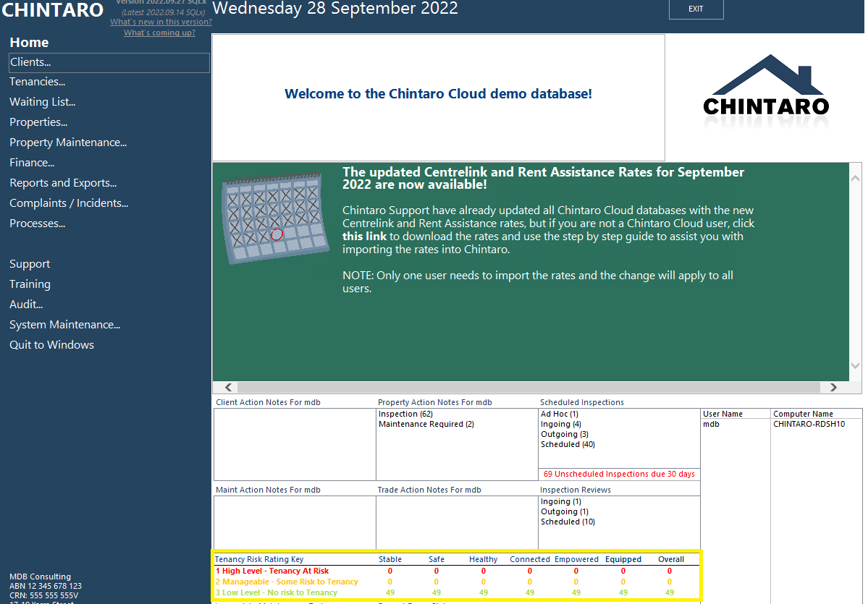The image size is (868, 604).
Task: Click the news panel scroll up arrow
Action: [x=855, y=178]
